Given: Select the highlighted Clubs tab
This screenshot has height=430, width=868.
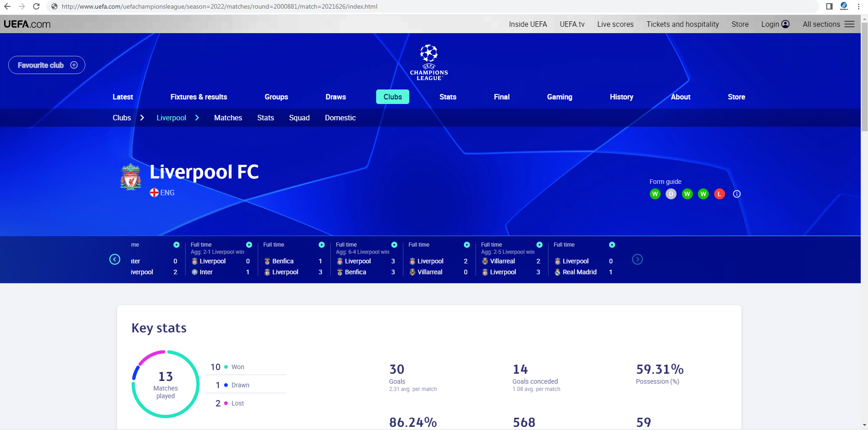Looking at the screenshot, I should pyautogui.click(x=392, y=97).
